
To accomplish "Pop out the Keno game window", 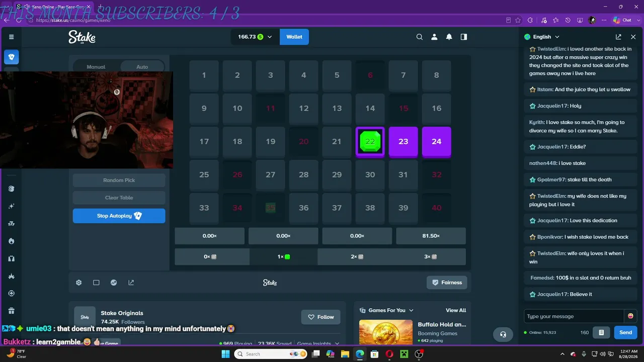I will pos(131,283).
